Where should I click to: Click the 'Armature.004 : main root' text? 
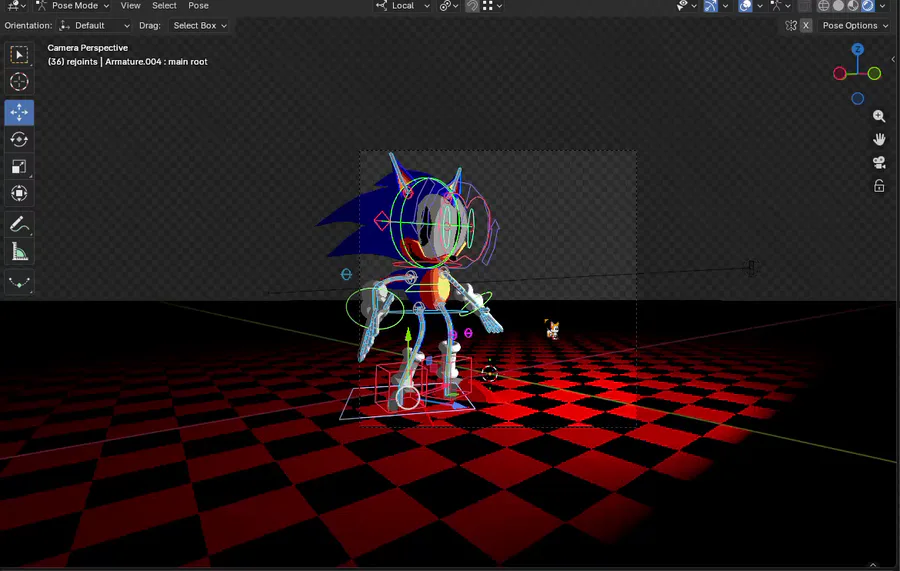[156, 61]
